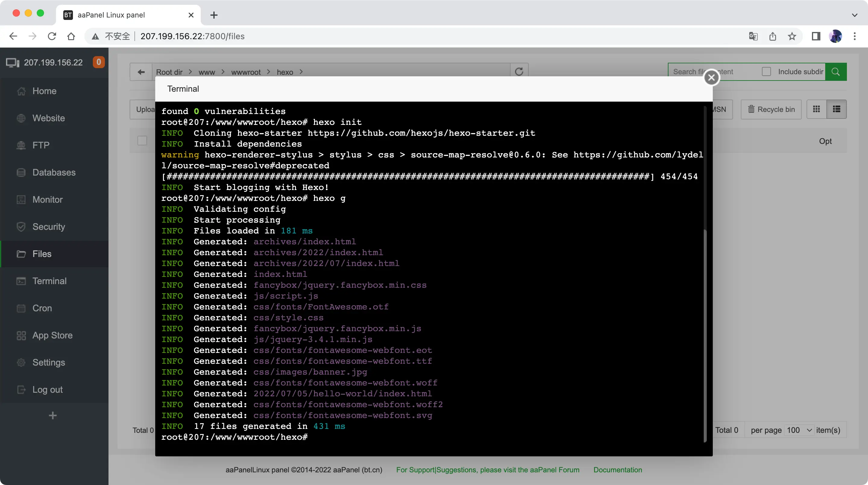This screenshot has width=868, height=485.
Task: Add a shortcut with the sidebar plus
Action: [53, 416]
